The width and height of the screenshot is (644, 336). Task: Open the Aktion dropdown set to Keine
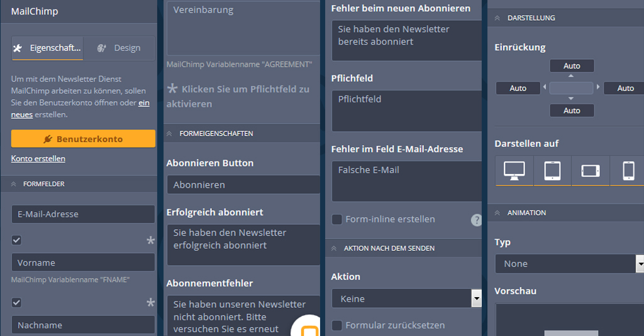[x=406, y=299]
